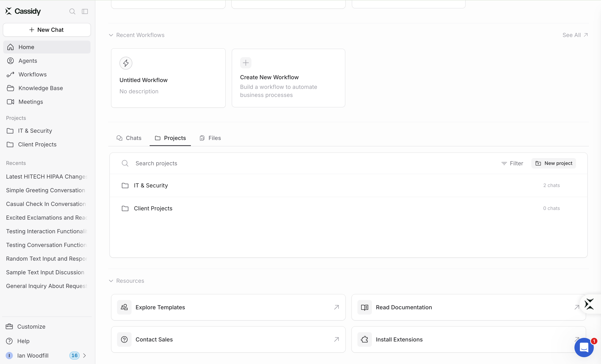Click the arrow icon on Explore Templates
601x364 pixels.
337,307
